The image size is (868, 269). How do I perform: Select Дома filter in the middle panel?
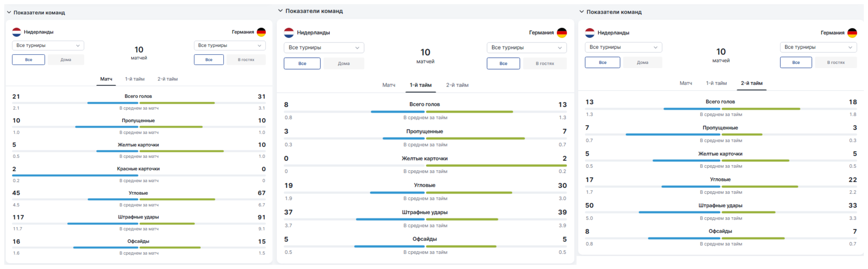tap(343, 63)
